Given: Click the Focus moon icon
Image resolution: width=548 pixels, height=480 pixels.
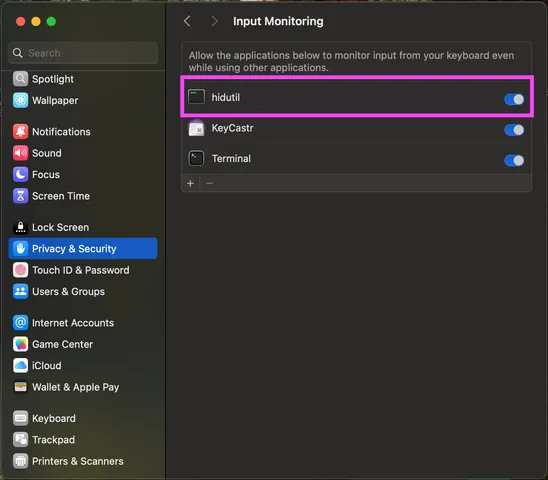Looking at the screenshot, I should click(x=20, y=174).
